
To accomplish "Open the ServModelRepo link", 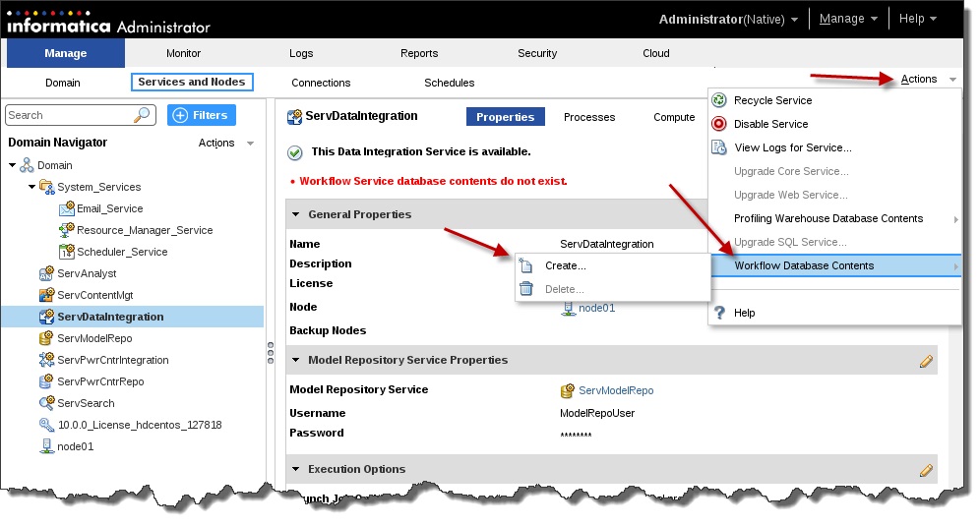I will coord(616,390).
